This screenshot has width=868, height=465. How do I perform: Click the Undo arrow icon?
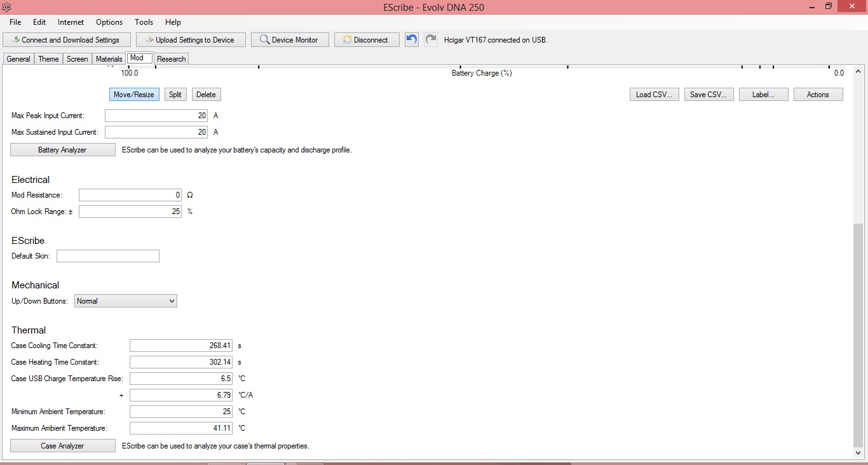point(412,39)
